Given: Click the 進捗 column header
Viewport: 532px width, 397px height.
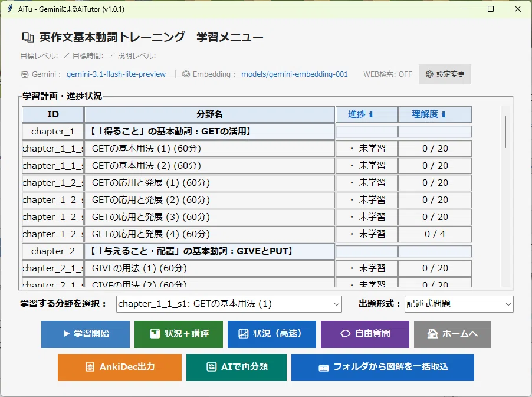Looking at the screenshot, I should [366, 114].
